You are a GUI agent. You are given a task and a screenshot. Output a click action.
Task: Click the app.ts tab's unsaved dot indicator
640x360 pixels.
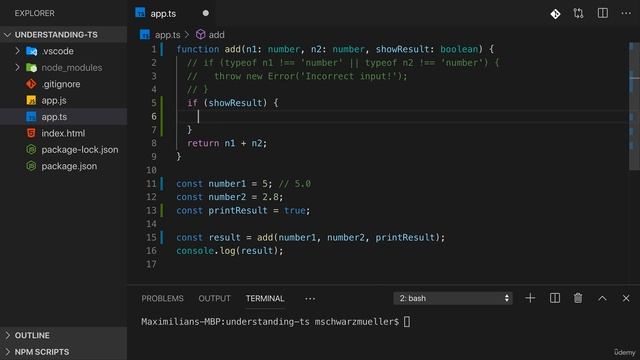tap(206, 13)
